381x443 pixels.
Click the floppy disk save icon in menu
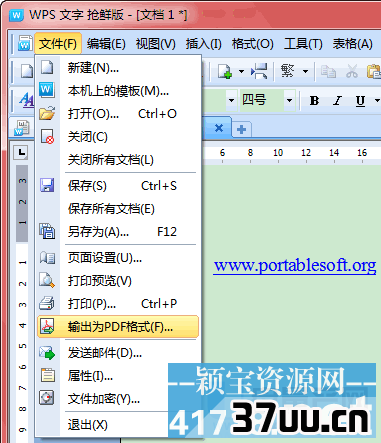click(x=47, y=185)
